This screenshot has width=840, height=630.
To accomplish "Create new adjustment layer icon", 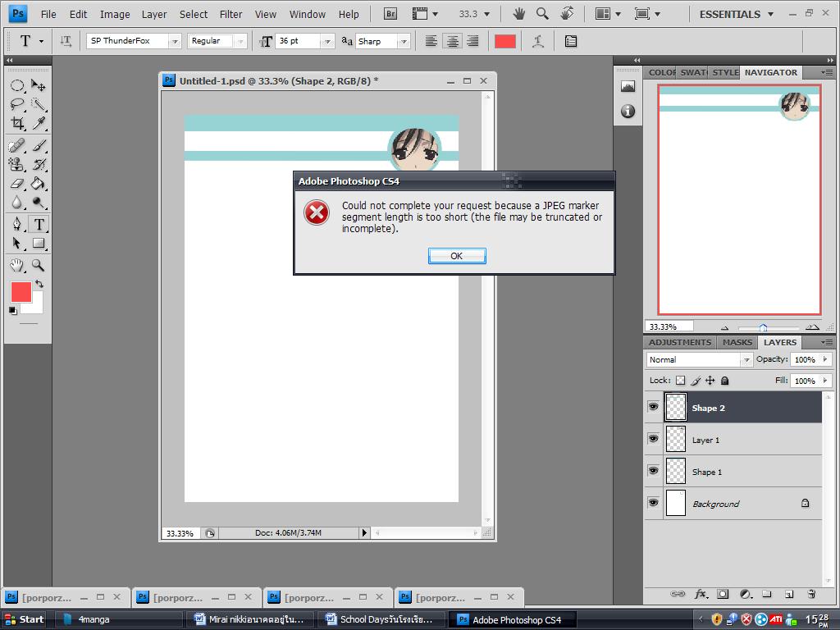I will point(745,594).
